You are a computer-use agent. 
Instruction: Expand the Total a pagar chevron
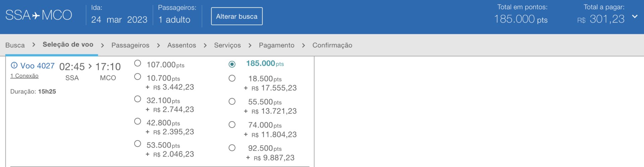[635, 16]
